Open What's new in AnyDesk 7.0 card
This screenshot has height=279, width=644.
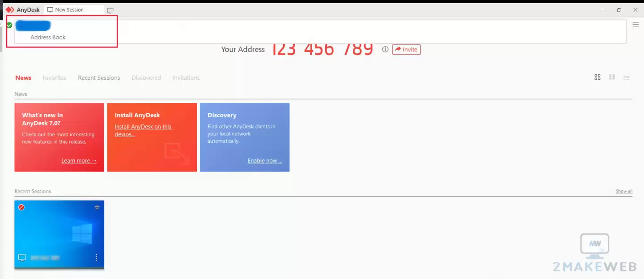coord(59,137)
